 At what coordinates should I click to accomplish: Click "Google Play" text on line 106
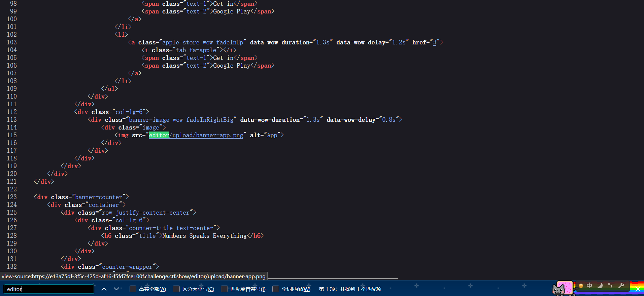point(232,66)
